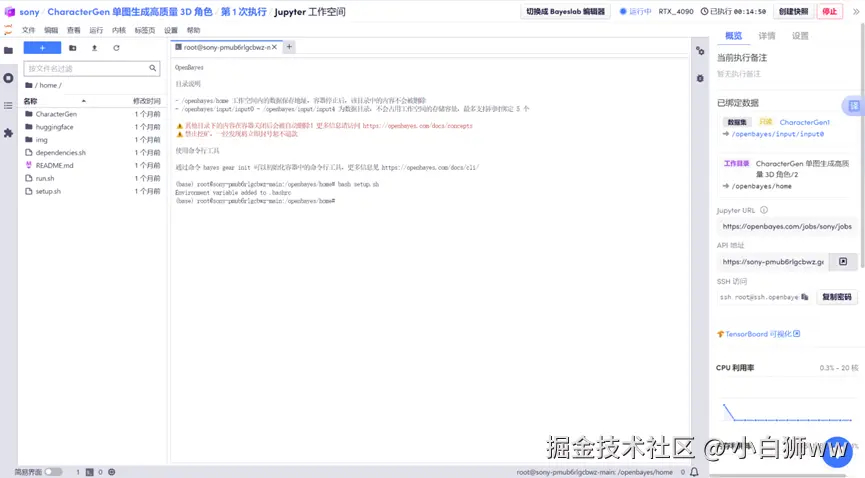Click the kernel status globe icon in the status bar
The image size is (865, 478).
click(111, 472)
